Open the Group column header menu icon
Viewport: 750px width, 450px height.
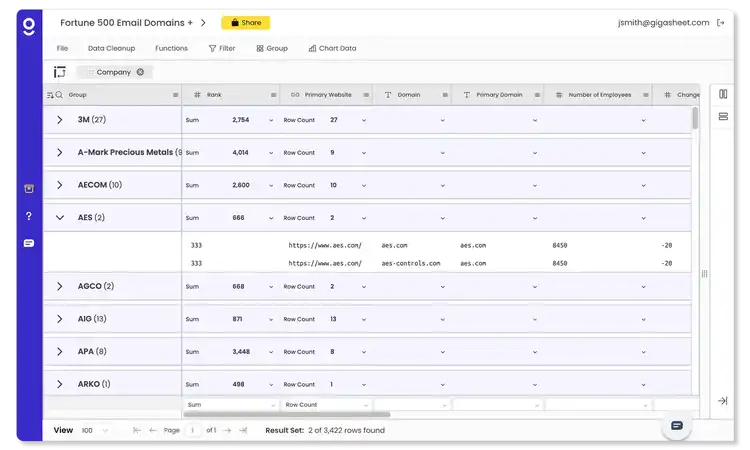[x=176, y=95]
